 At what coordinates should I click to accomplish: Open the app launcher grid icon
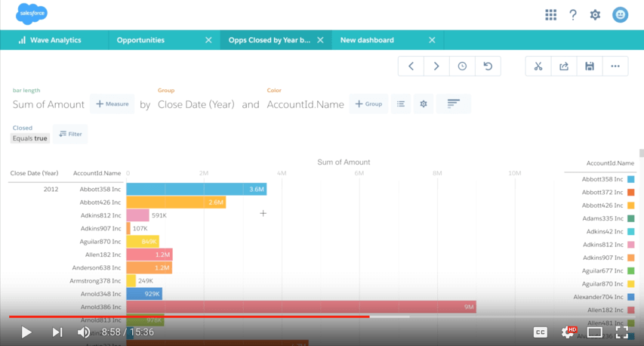(551, 15)
